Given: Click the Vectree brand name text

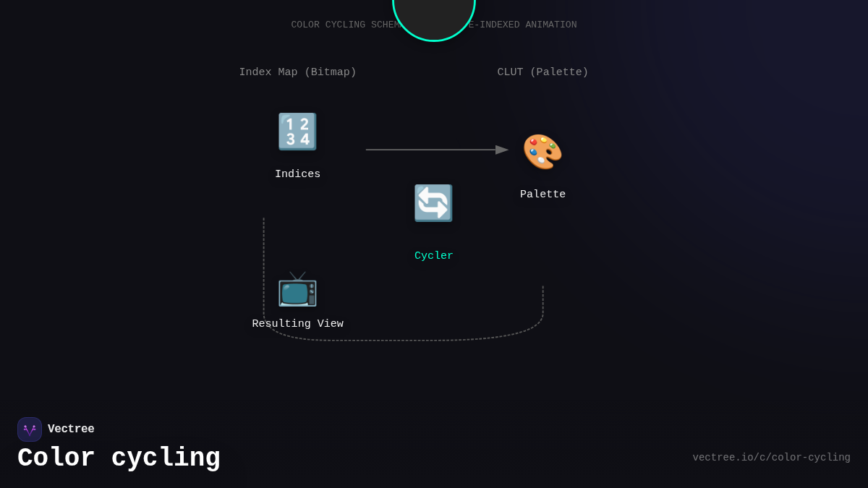Looking at the screenshot, I should 71,429.
